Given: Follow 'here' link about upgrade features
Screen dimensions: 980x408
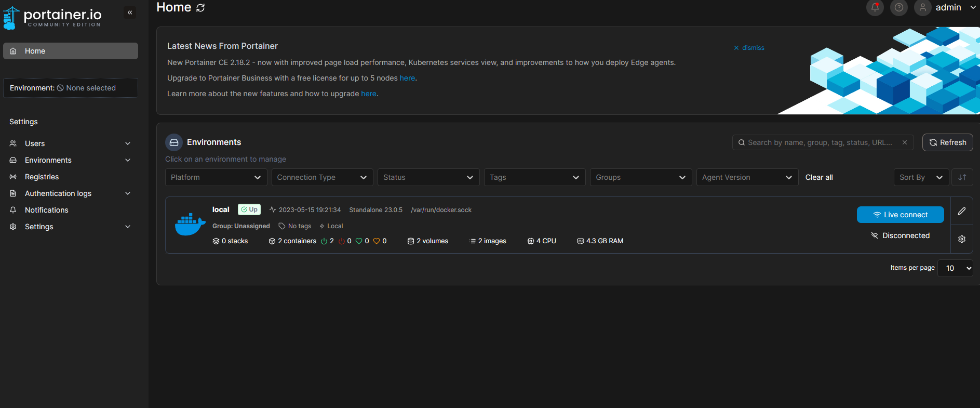Looking at the screenshot, I should [369, 94].
